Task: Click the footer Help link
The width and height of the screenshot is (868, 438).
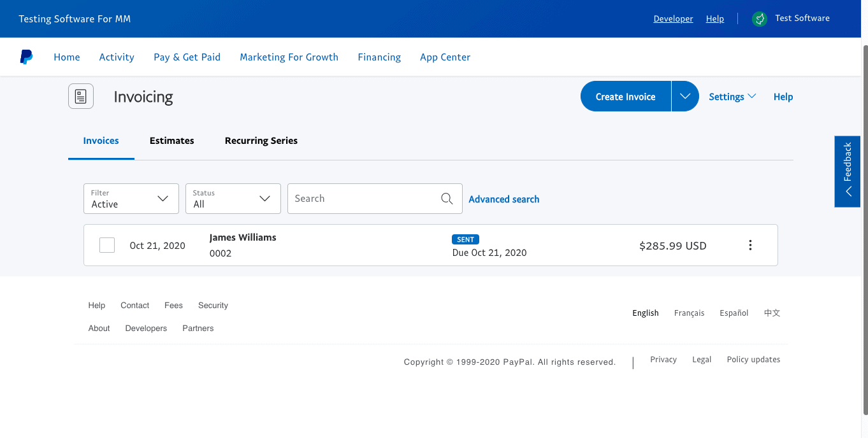Action: point(97,306)
